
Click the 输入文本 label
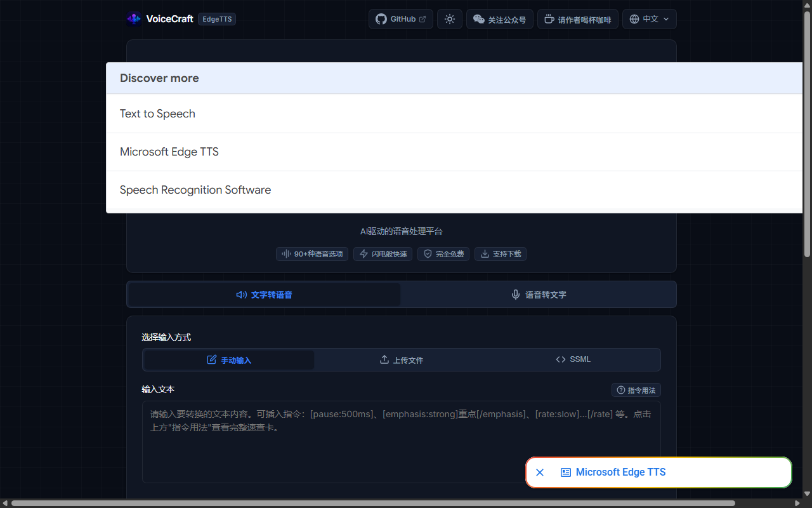(x=158, y=389)
